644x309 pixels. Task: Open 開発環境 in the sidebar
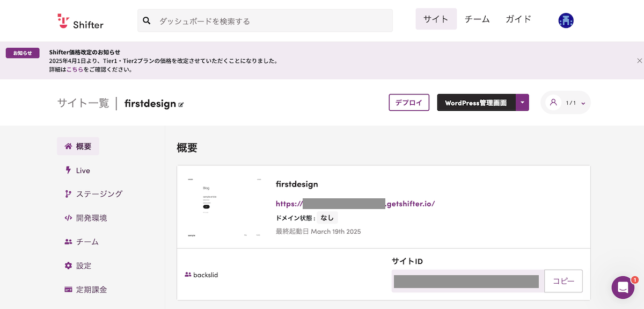[91, 218]
